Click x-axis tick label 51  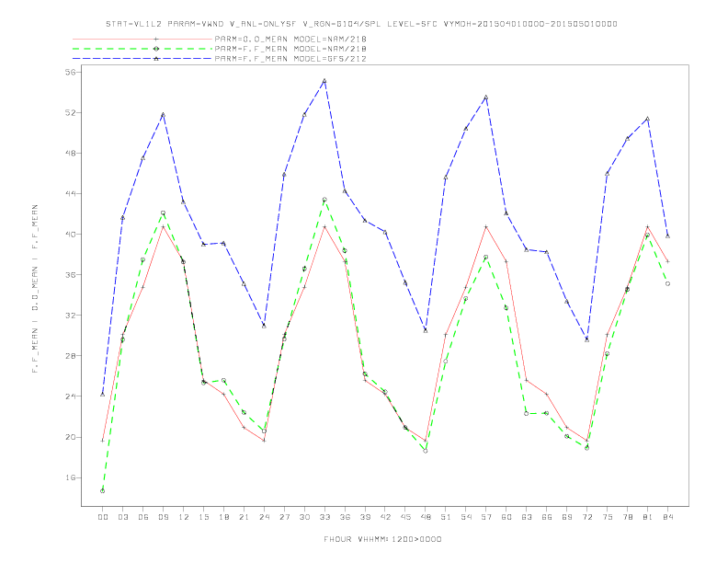[x=446, y=517]
